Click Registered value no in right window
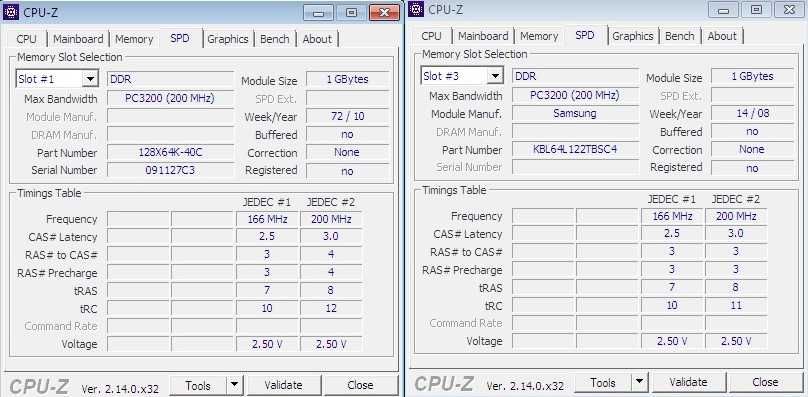The width and height of the screenshot is (808, 397). 752,168
